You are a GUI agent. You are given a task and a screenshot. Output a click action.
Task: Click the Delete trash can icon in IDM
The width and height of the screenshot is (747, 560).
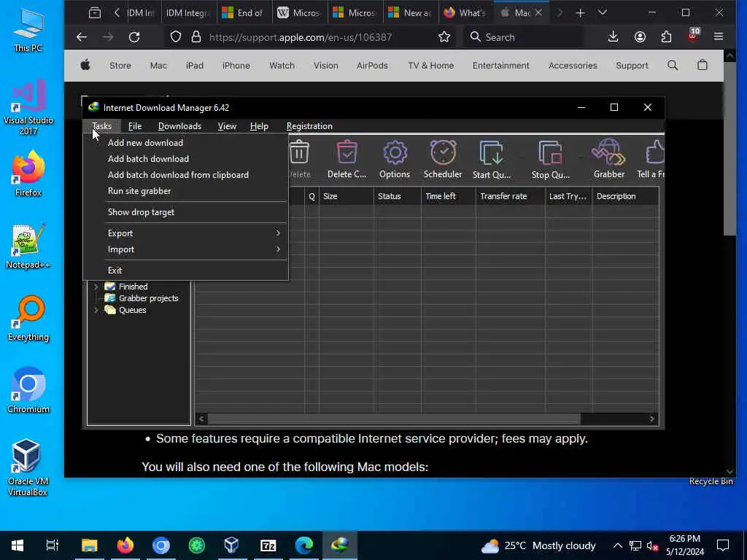[300, 152]
